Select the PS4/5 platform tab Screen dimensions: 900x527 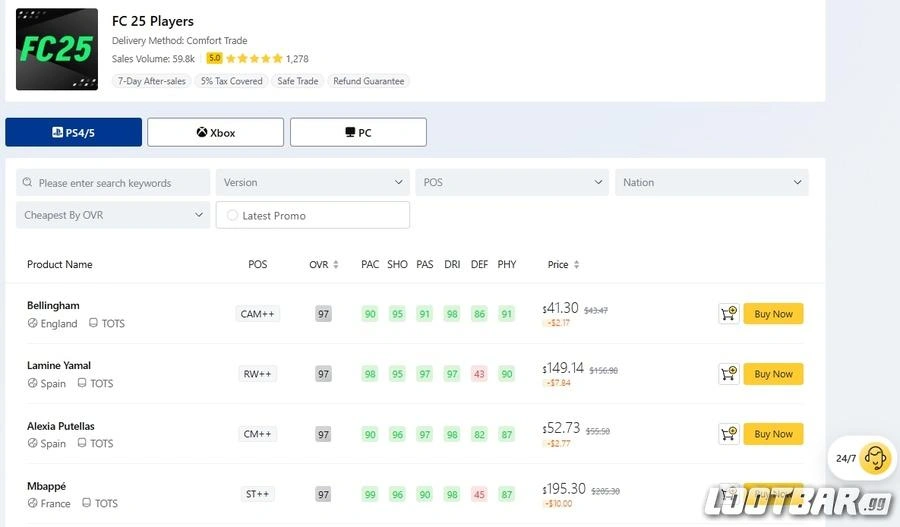tap(73, 132)
